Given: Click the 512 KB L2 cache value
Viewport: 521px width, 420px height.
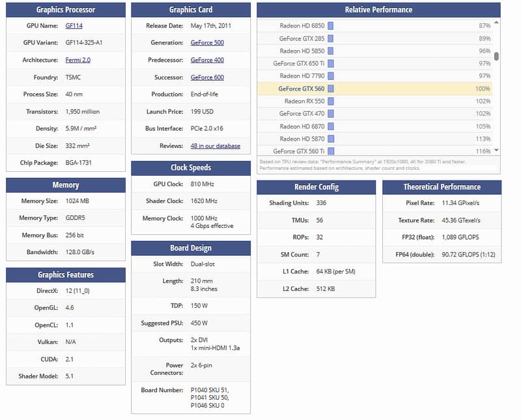Looking at the screenshot, I should click(x=325, y=288).
